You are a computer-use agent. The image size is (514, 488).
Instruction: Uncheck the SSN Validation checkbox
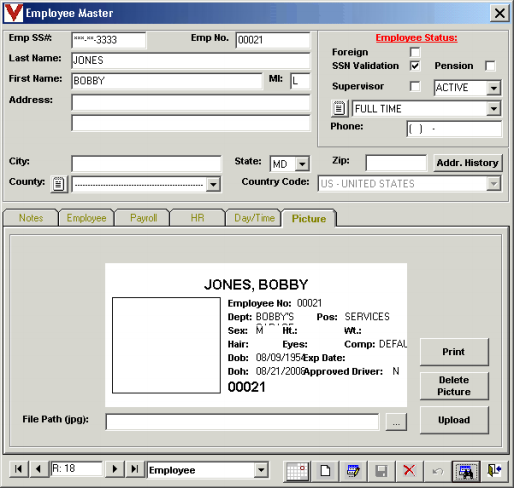tap(415, 66)
